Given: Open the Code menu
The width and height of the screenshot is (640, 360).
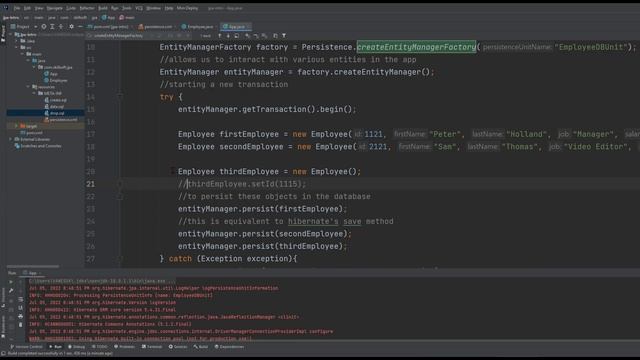Looking at the screenshot, I should point(71,8).
